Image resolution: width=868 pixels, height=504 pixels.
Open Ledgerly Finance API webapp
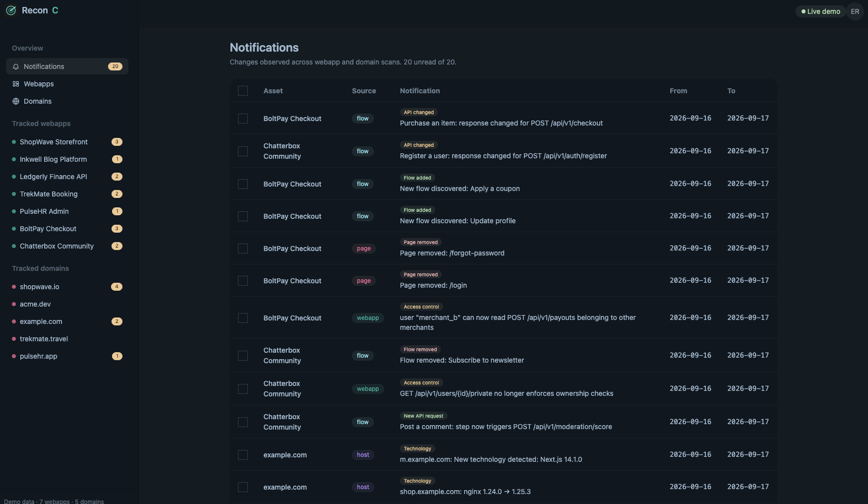pos(67,177)
